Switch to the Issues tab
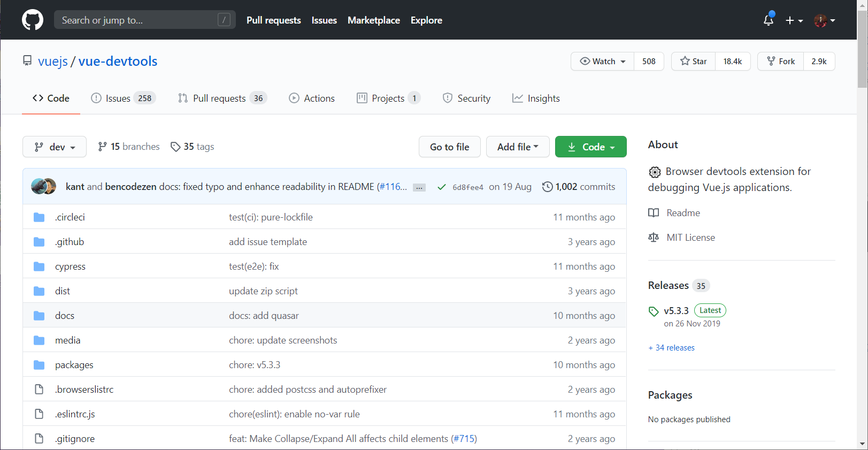868x450 pixels. (x=123, y=98)
